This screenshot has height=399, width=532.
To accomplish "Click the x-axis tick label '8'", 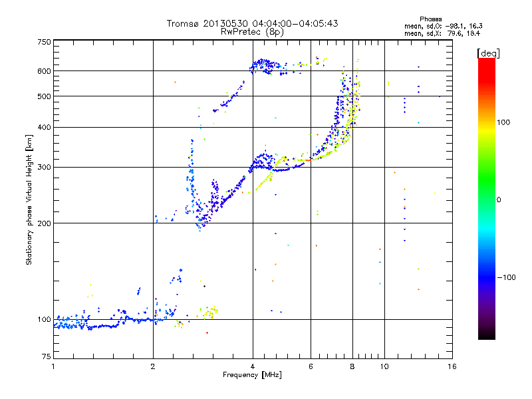I will click(x=352, y=366).
